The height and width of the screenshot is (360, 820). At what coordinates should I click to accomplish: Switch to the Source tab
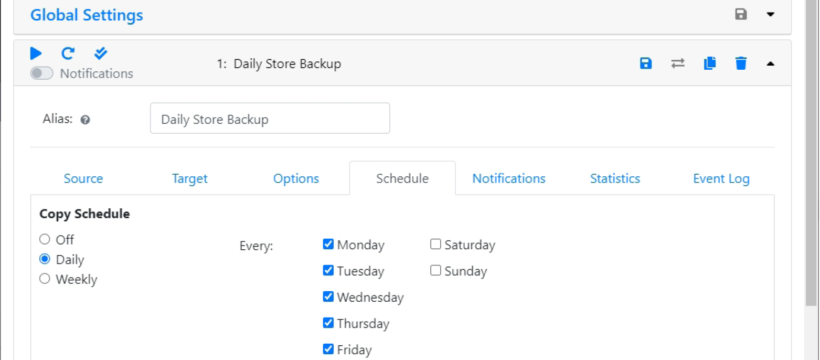83,178
